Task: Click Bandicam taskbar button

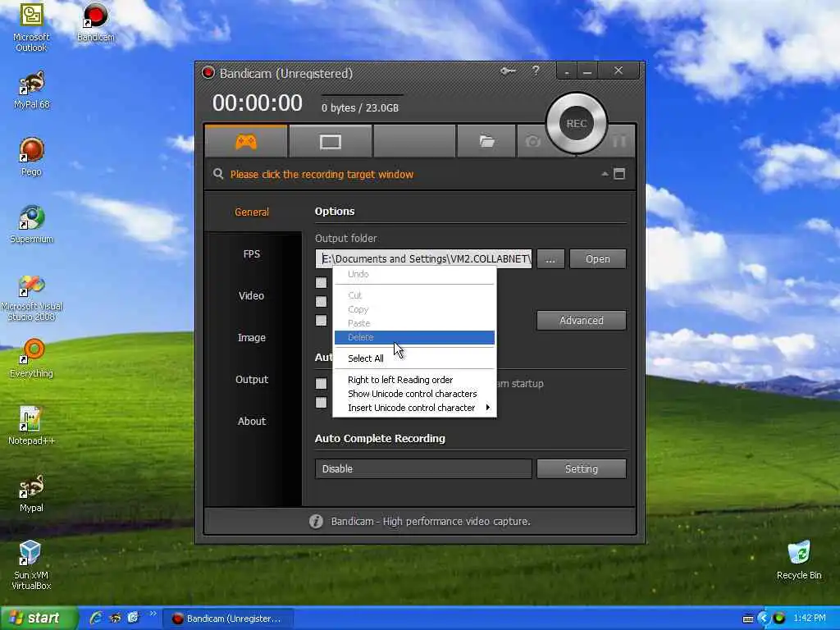Action: 228,619
